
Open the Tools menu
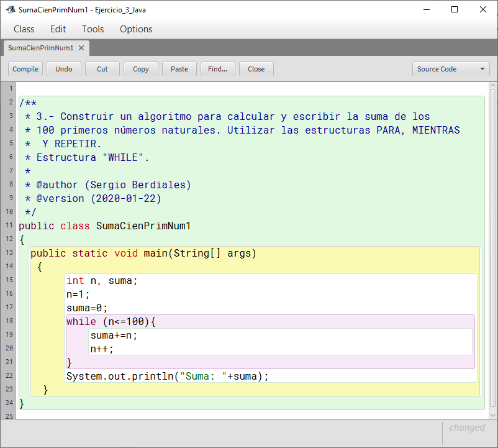point(93,29)
